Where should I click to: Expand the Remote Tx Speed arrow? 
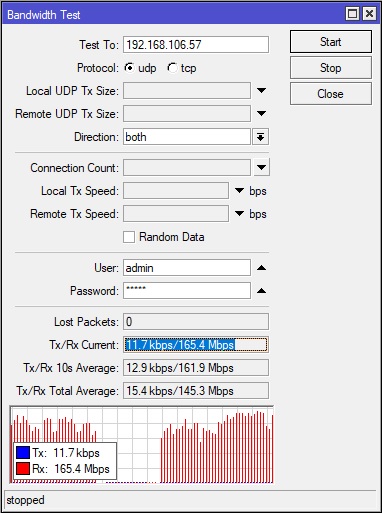240,214
